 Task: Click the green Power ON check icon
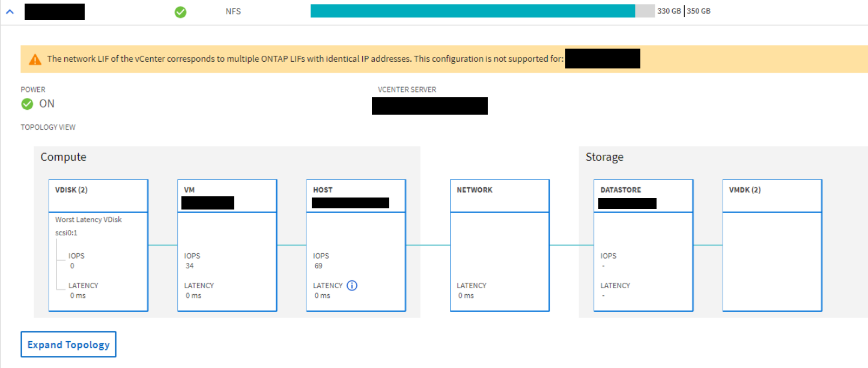pos(27,104)
